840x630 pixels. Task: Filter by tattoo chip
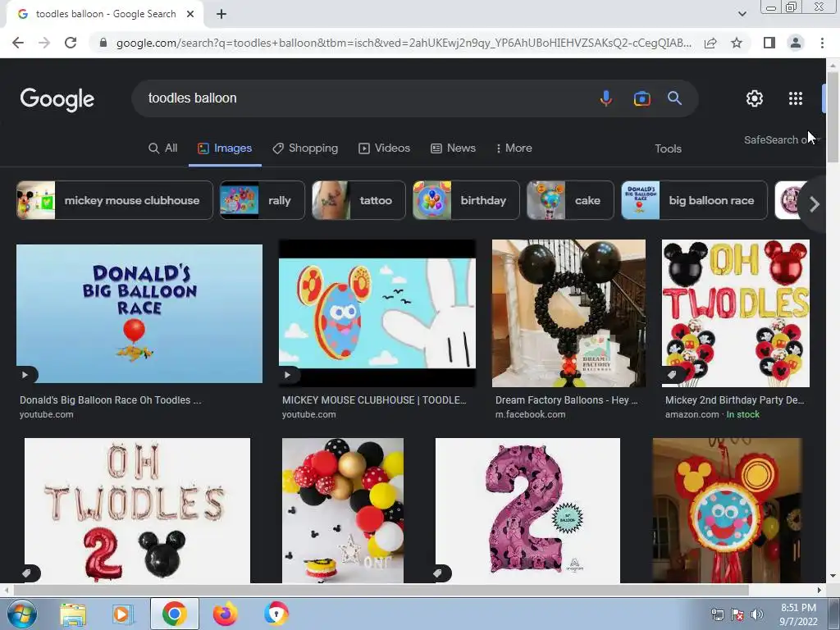coord(358,200)
